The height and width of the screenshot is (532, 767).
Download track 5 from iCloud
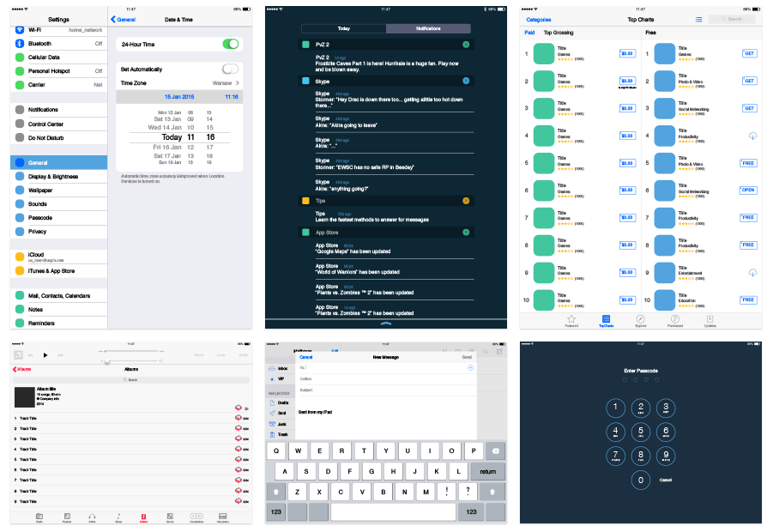(239, 459)
